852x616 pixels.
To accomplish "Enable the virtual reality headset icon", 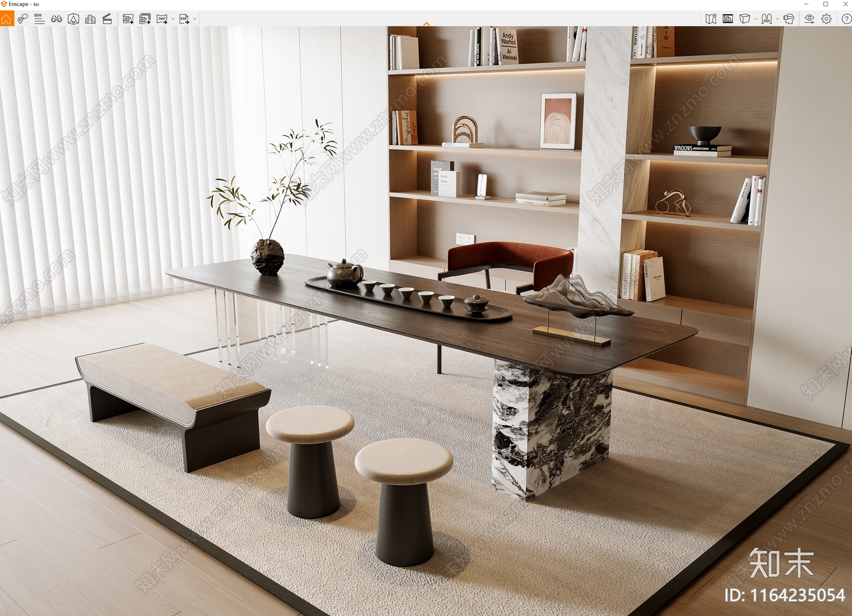I will click(789, 19).
